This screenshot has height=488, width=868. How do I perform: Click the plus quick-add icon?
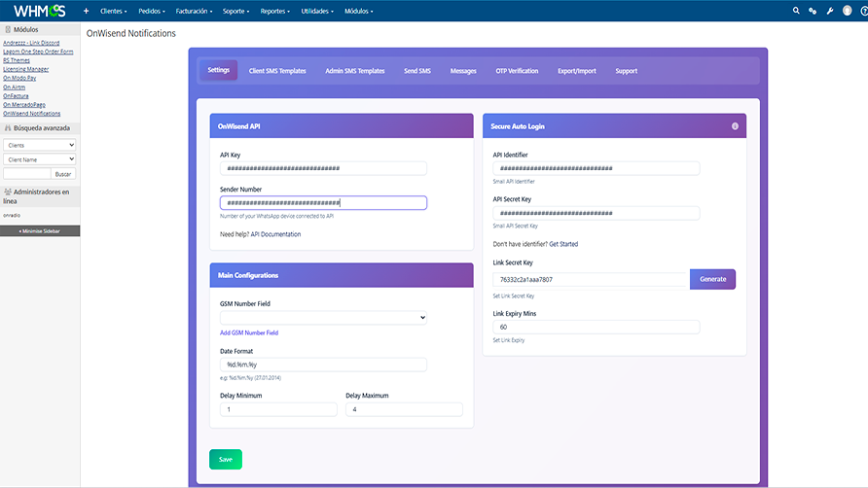[x=86, y=11]
